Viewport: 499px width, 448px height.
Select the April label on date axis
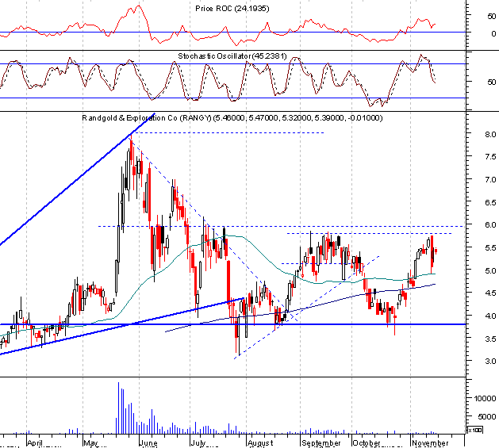[x=35, y=442]
